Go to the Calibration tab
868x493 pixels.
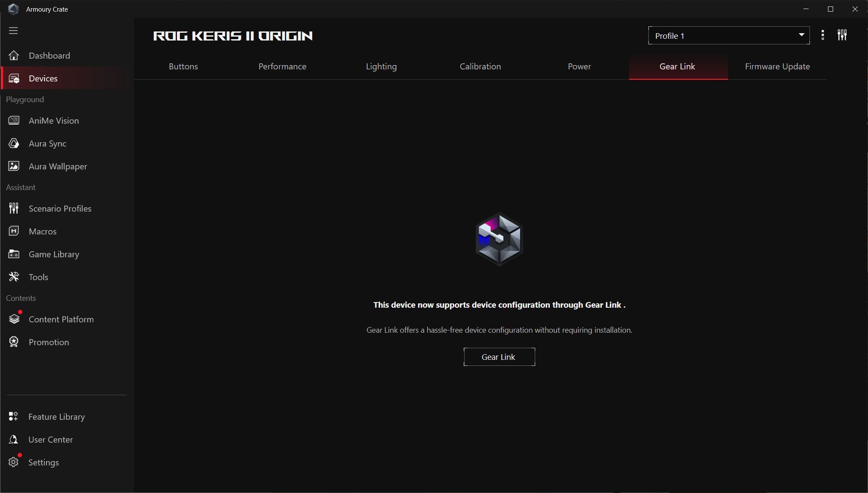(480, 66)
